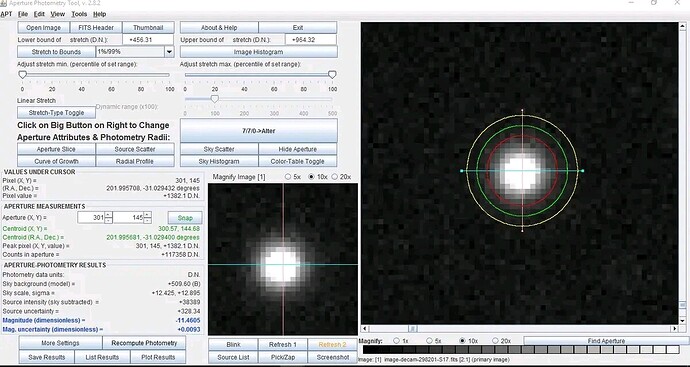Click into the upper stretch bound field
The width and height of the screenshot is (690, 367).
[x=311, y=40]
